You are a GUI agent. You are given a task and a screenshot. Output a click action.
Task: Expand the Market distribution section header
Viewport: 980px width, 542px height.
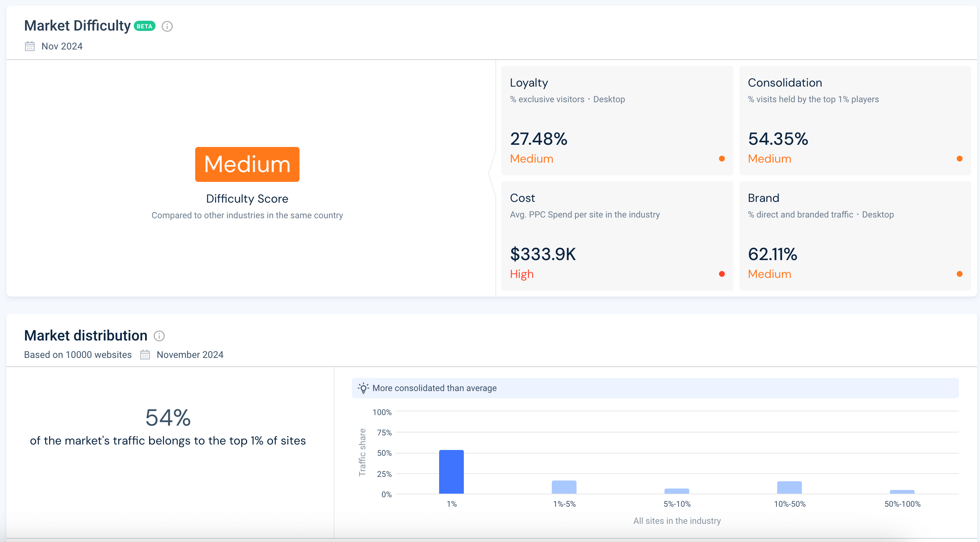(x=85, y=335)
